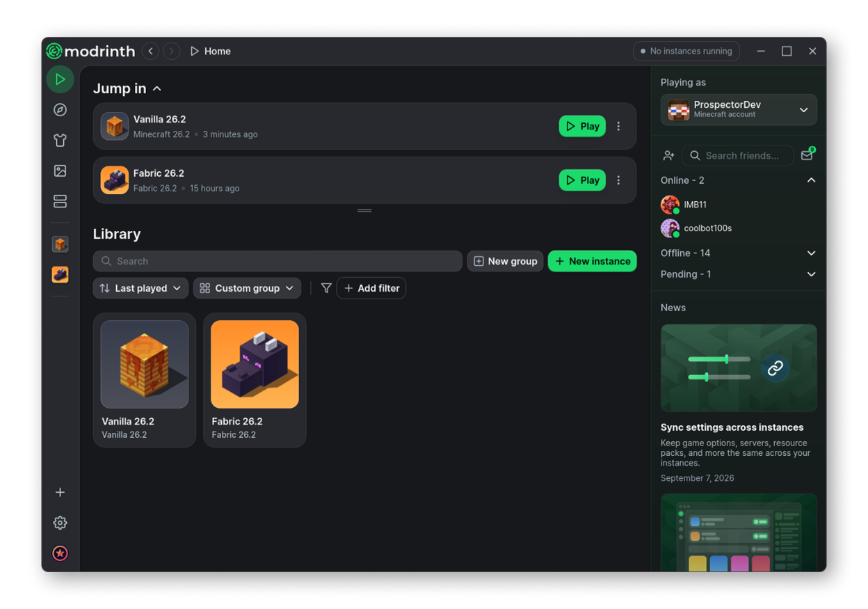Click the New instance button
Viewport: 868px width, 609px height.
pyautogui.click(x=593, y=261)
